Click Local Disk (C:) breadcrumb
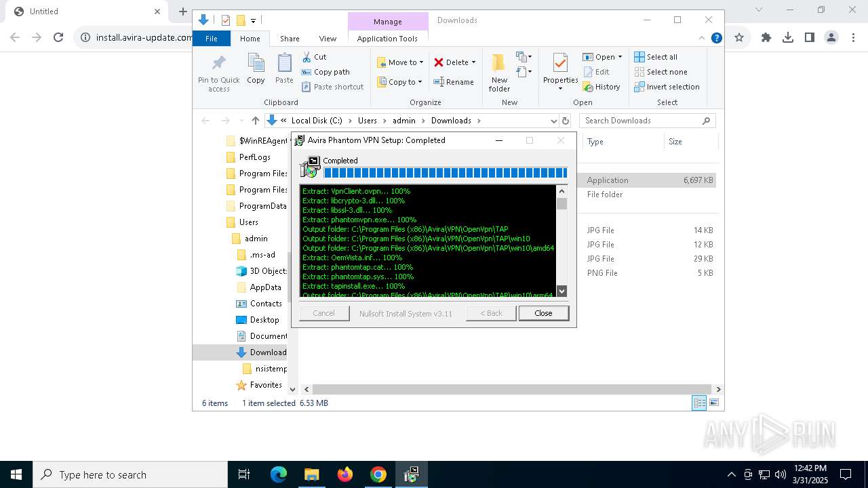Screen dimensions: 868x488 [317, 121]
